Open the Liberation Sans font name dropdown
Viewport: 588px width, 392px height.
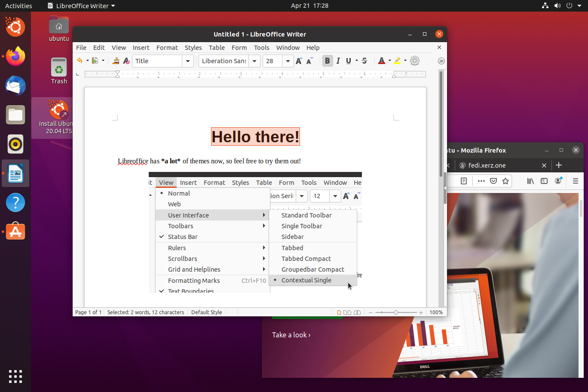click(x=254, y=61)
